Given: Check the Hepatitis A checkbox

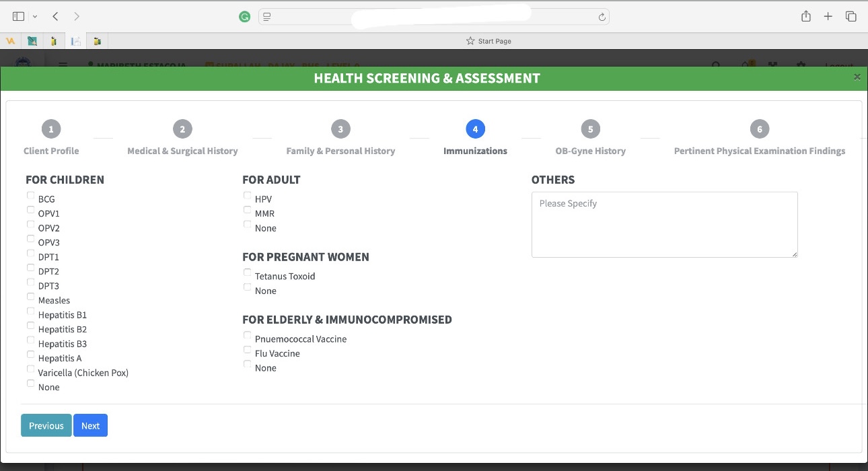Looking at the screenshot, I should pyautogui.click(x=30, y=355).
